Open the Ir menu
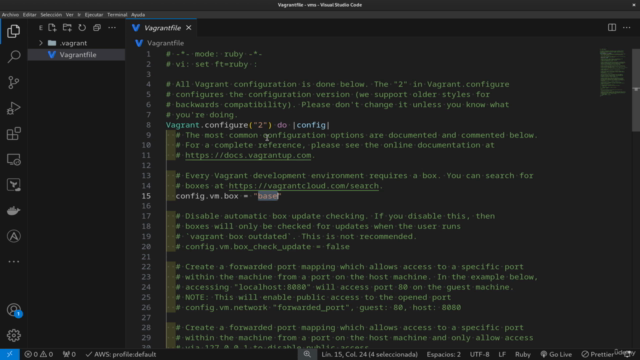This screenshot has width=640, height=360. (x=79, y=15)
